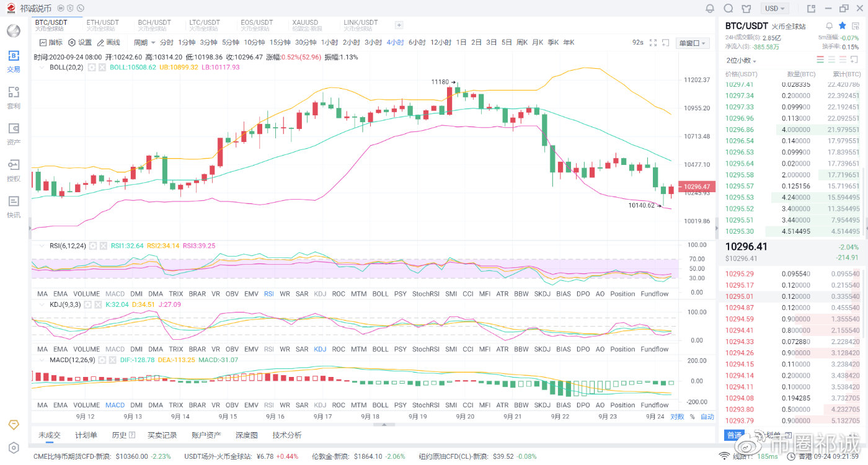
Task: Collapse the RSI(6,12,24) indicator chevron
Action: coord(43,246)
